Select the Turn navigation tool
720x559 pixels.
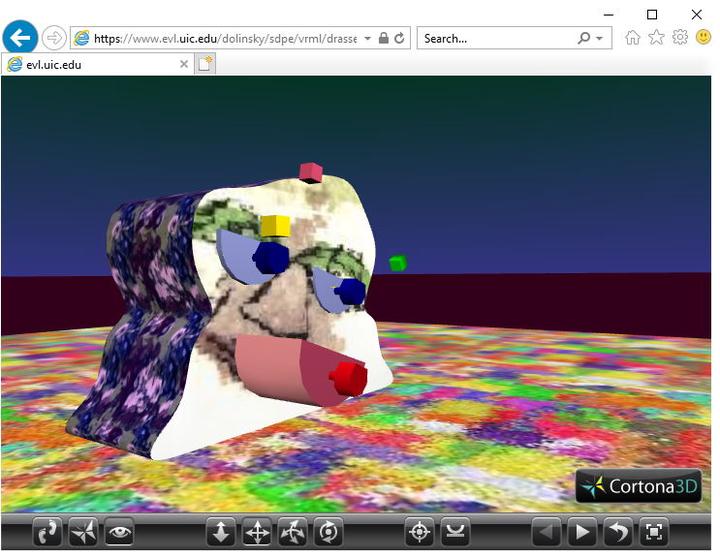point(292,532)
